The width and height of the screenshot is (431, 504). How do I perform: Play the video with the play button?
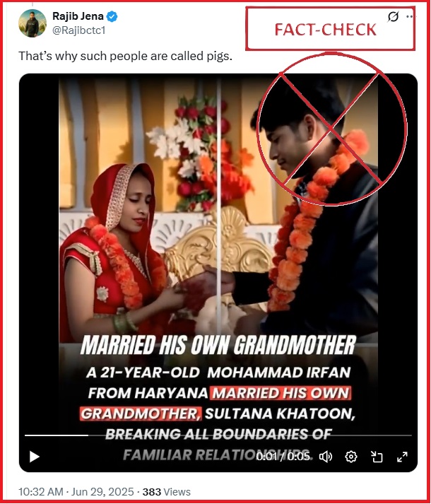35,457
